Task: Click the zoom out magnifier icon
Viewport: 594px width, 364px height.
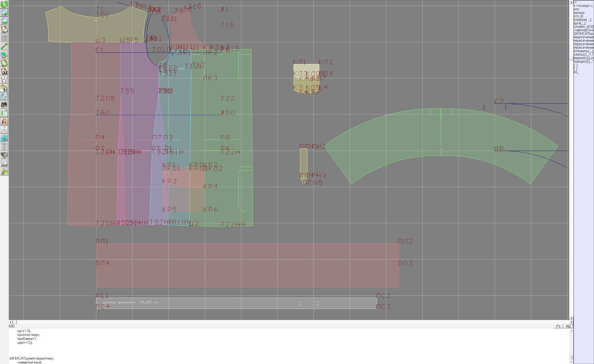Action: [x=4, y=21]
